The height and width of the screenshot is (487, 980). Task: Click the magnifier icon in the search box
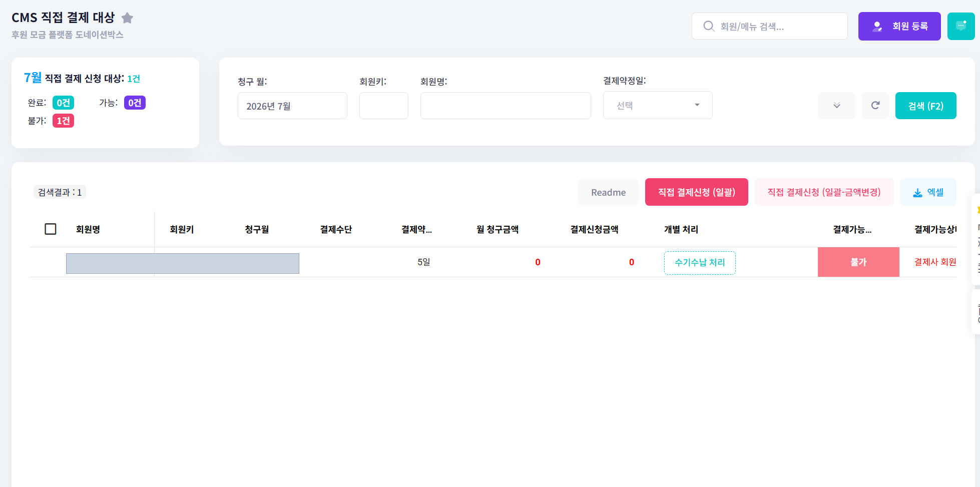[x=709, y=26]
